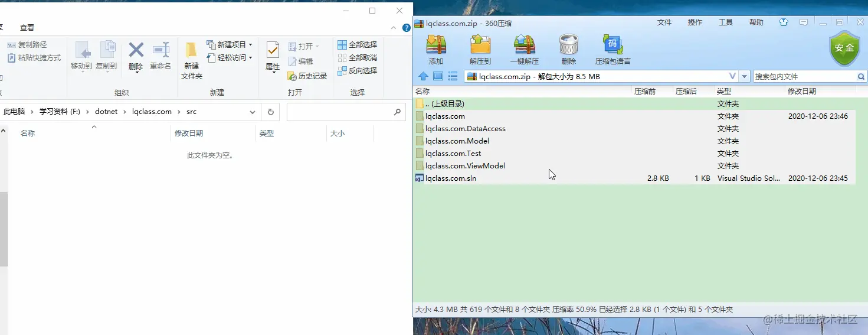Click 复制路径 in the Explorer ribbon
The width and height of the screenshot is (868, 335).
click(x=27, y=45)
